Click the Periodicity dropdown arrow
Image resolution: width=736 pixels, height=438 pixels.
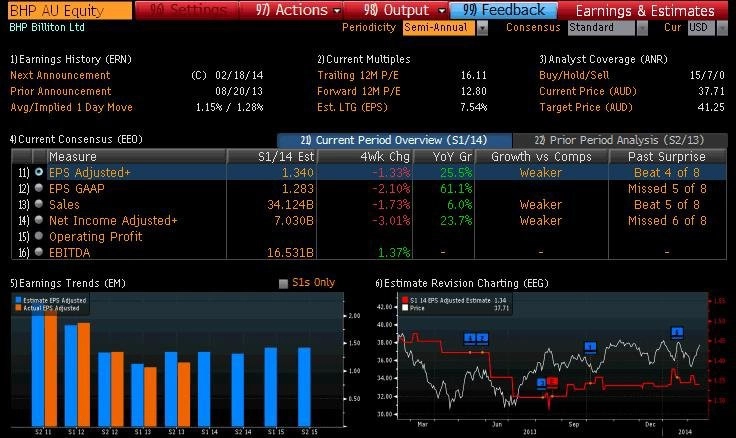click(482, 28)
